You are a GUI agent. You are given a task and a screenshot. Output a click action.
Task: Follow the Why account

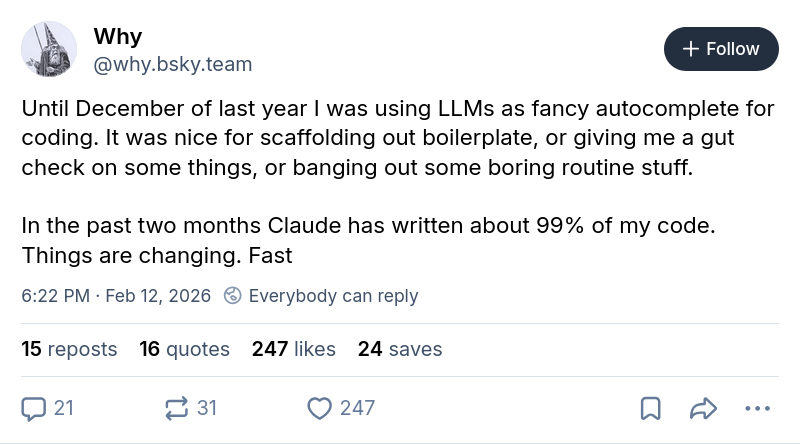[x=721, y=49]
